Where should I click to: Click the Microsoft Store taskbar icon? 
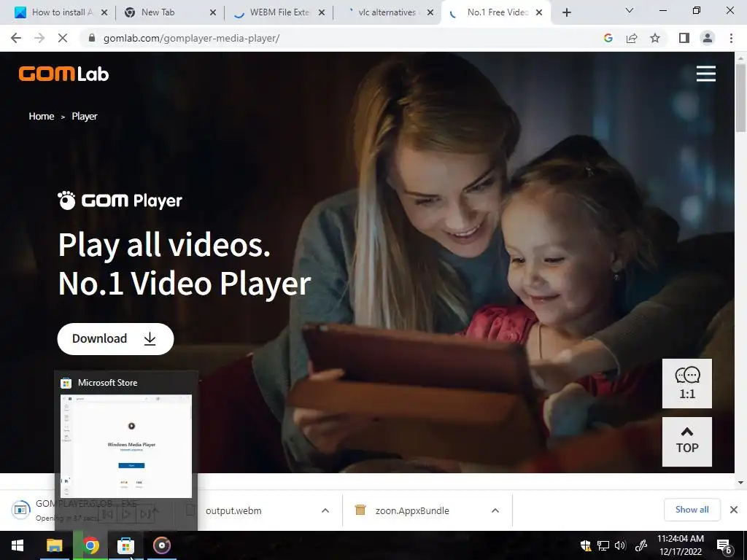click(125, 545)
